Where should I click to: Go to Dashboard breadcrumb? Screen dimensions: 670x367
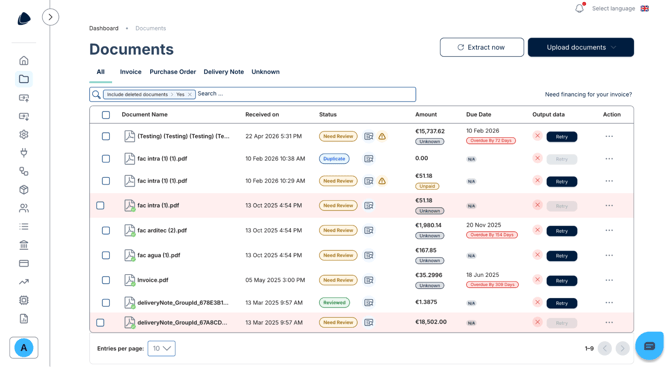pos(103,28)
